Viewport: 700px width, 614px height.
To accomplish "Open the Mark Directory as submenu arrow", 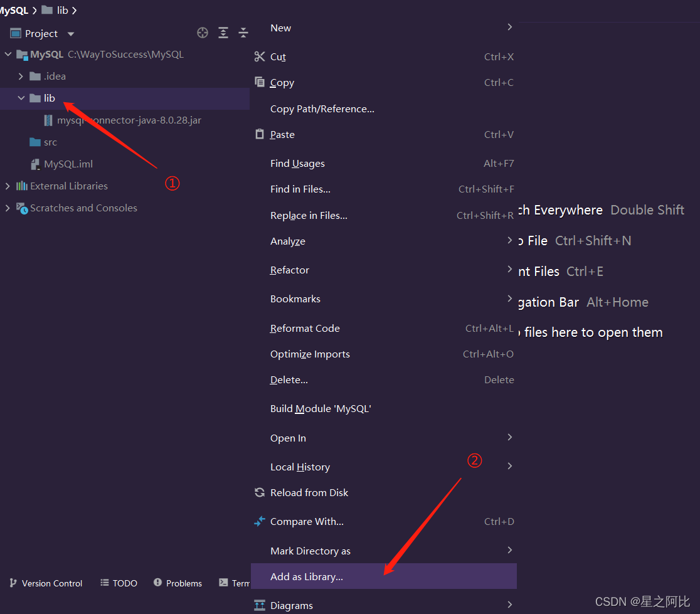I will pos(510,550).
